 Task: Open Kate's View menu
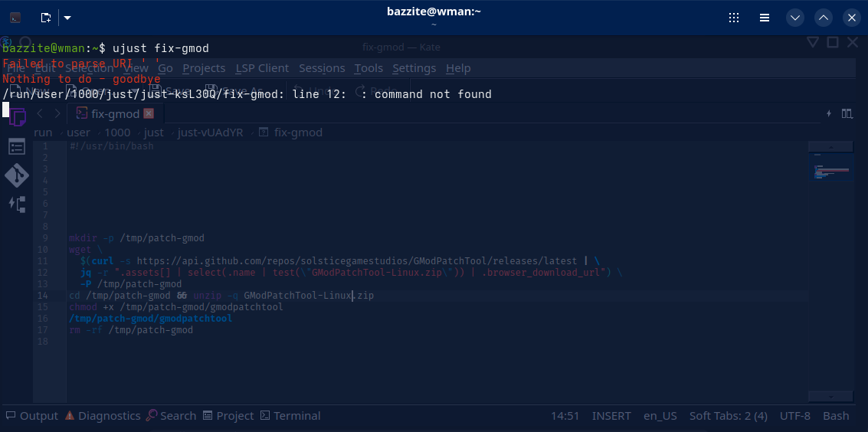pos(136,68)
